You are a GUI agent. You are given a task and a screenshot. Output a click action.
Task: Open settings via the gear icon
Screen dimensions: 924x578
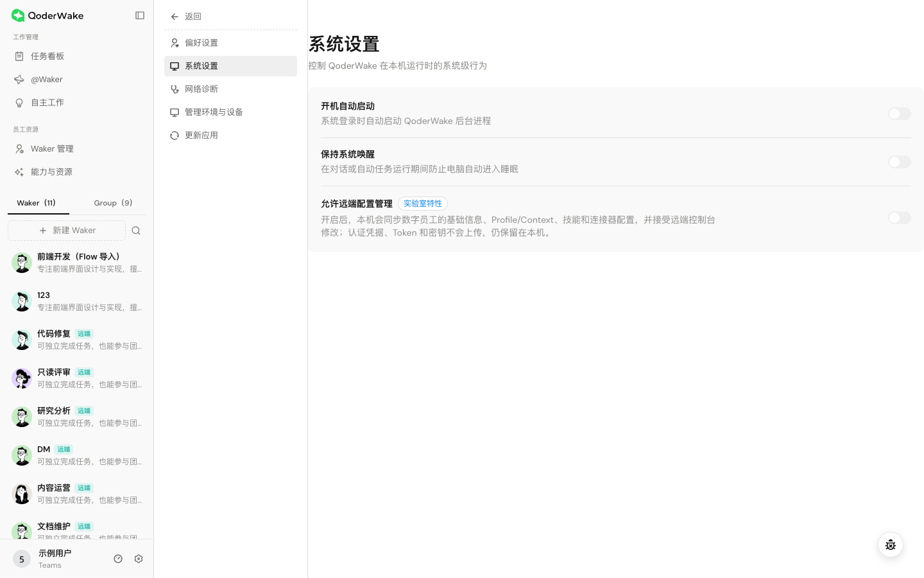pyautogui.click(x=139, y=559)
